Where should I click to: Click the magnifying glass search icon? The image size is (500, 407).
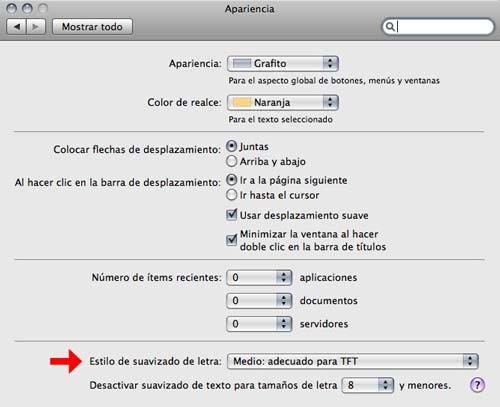coord(390,27)
